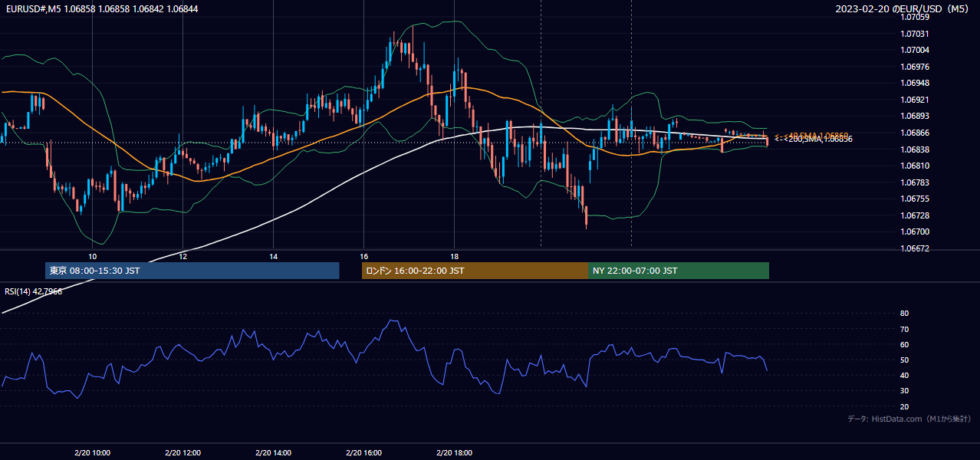Click price axis label 1.06948
Screen dimensions: 980x460
[x=914, y=83]
